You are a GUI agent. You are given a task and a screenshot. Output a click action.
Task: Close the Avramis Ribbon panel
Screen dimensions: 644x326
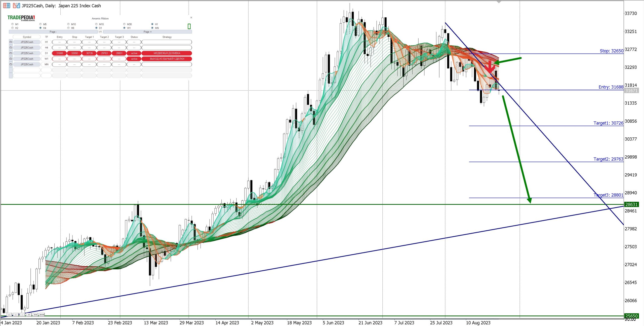[x=191, y=18]
